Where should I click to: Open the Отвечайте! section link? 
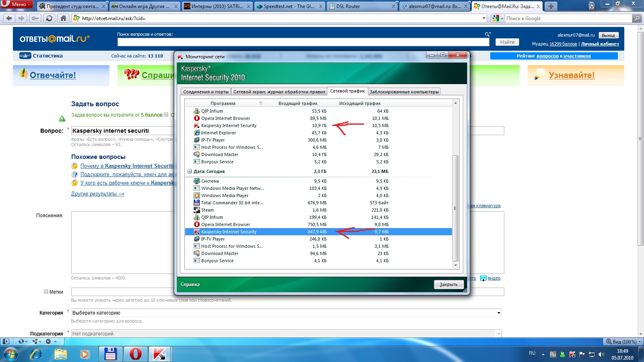coord(53,75)
